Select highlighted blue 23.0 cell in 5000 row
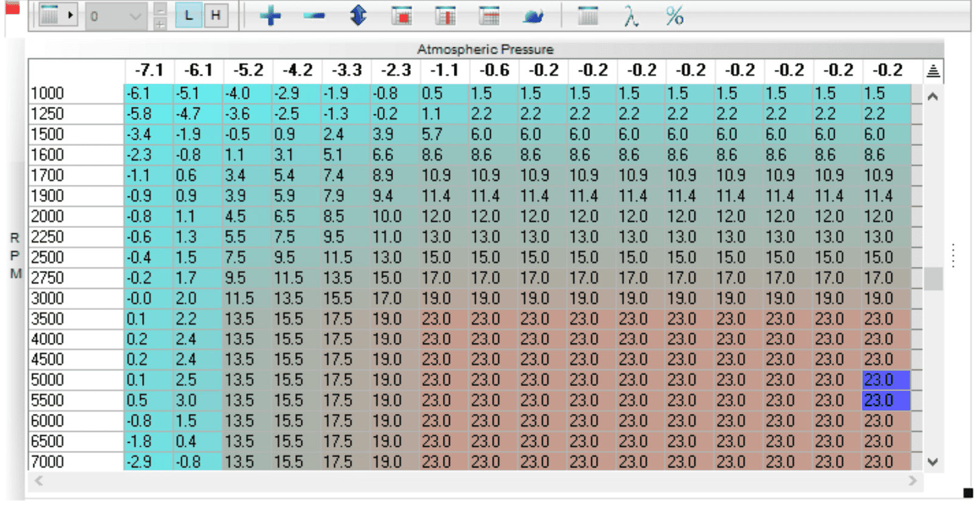980x510 pixels. (886, 380)
